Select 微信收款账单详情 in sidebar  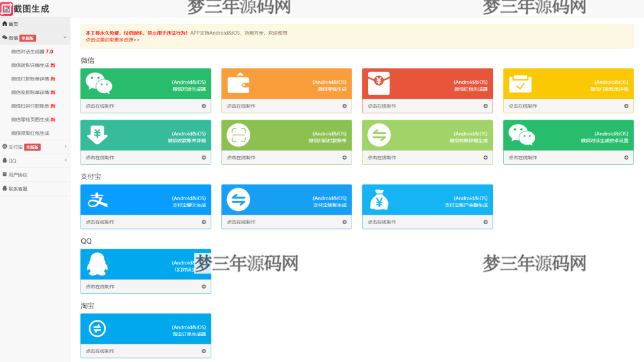click(33, 93)
